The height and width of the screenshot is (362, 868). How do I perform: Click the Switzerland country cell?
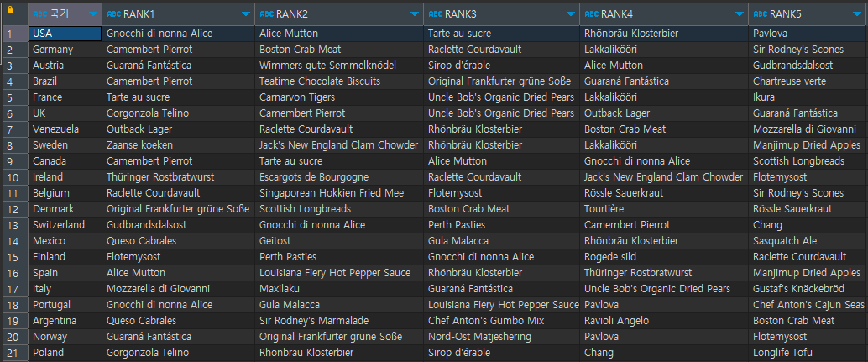[x=65, y=225]
